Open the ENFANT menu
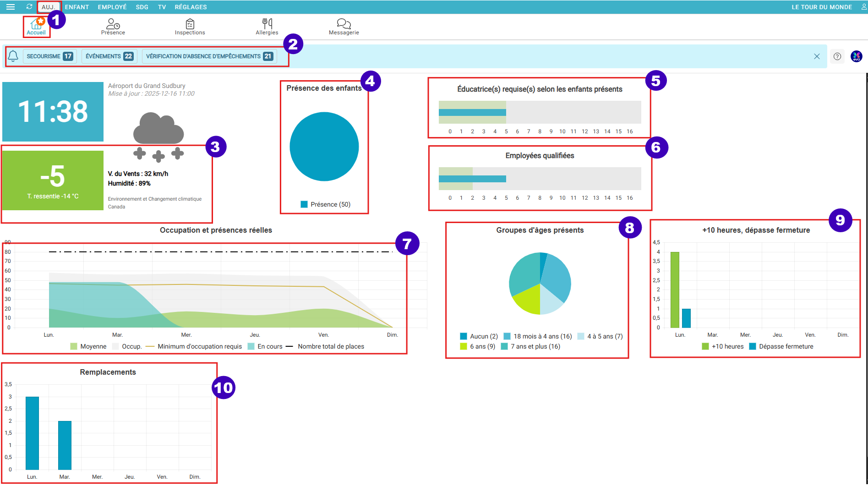Image resolution: width=868 pixels, height=486 pixels. pos(77,7)
